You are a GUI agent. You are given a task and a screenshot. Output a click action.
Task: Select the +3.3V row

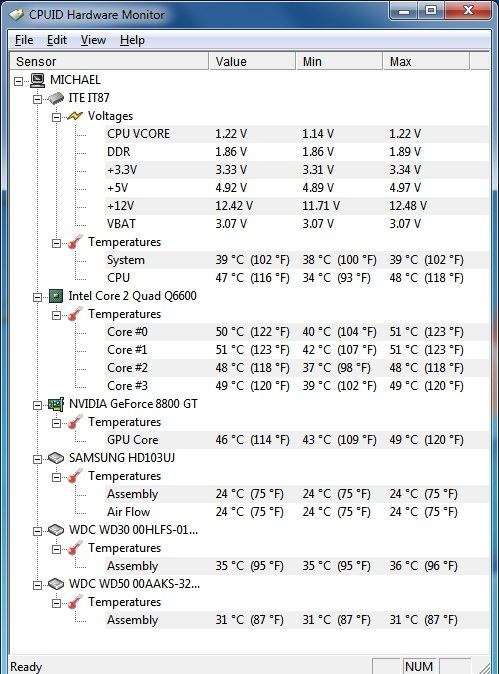[x=297, y=170]
